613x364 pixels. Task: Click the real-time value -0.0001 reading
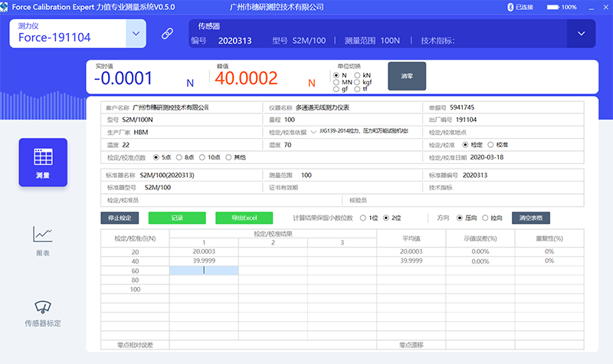(123, 78)
